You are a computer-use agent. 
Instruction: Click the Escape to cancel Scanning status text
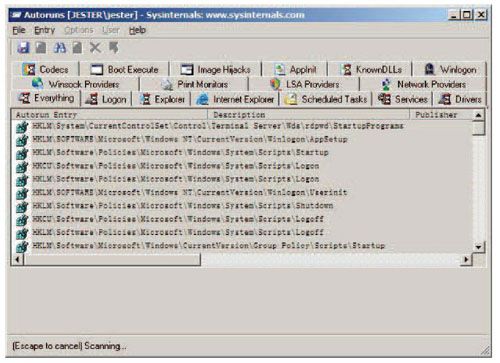tap(69, 346)
